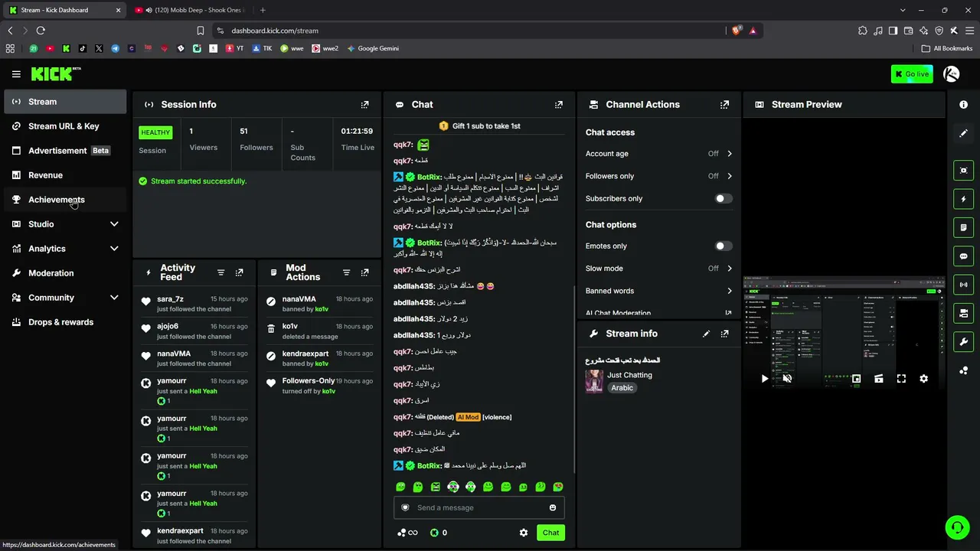Select Stream in the left sidebar

[x=65, y=102]
